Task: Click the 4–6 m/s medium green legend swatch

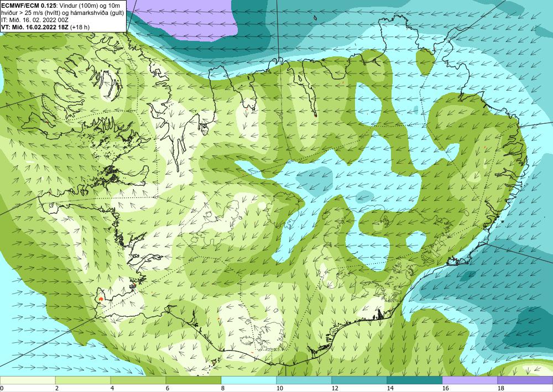Action: point(138,380)
